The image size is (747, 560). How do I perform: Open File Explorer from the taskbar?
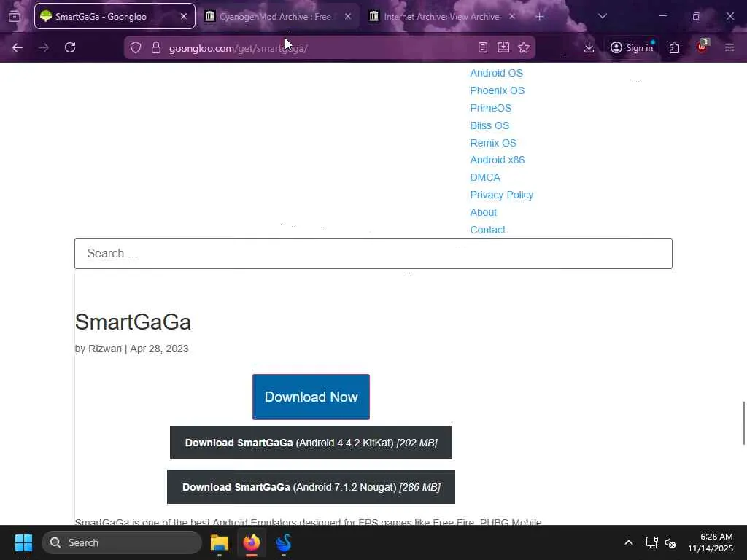point(220,542)
